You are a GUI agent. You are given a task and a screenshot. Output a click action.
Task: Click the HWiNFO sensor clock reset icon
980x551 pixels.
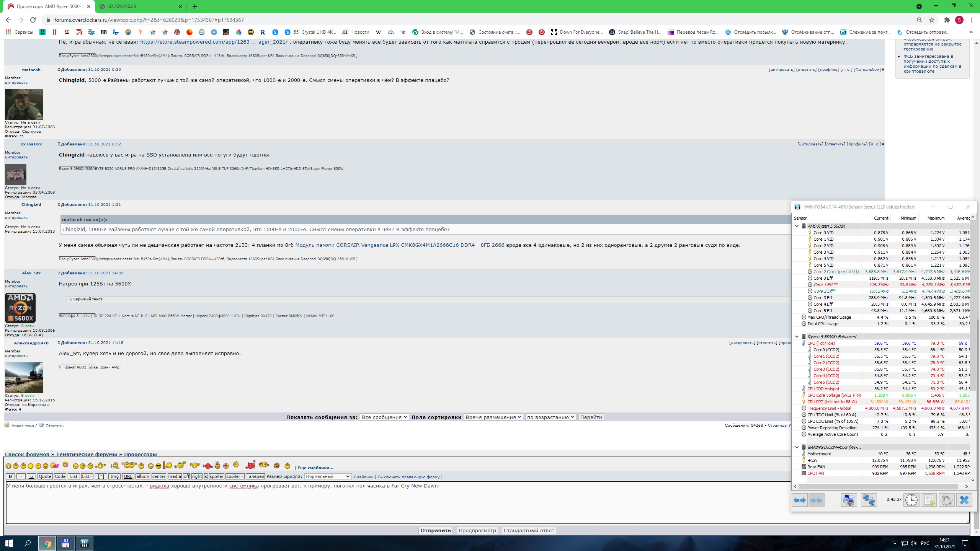point(911,500)
